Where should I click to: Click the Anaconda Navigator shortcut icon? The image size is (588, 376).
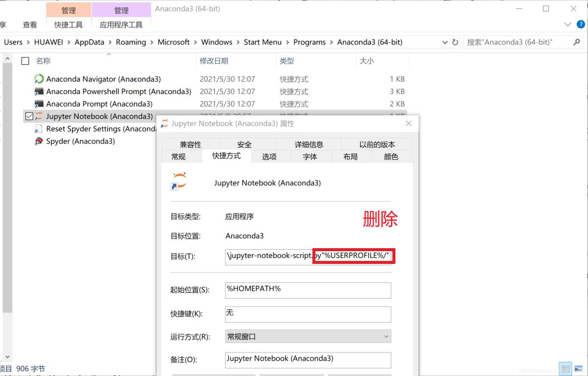(39, 79)
